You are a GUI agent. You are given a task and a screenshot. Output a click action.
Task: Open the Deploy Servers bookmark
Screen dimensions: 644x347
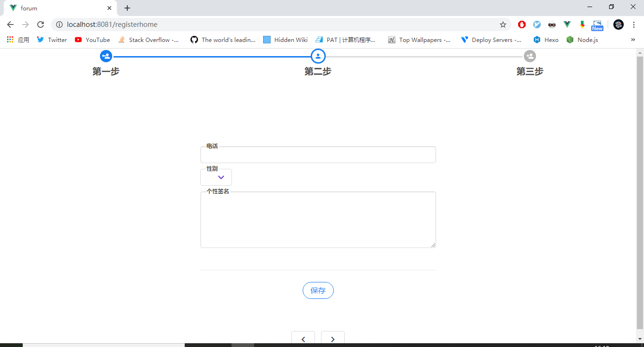[x=491, y=40]
